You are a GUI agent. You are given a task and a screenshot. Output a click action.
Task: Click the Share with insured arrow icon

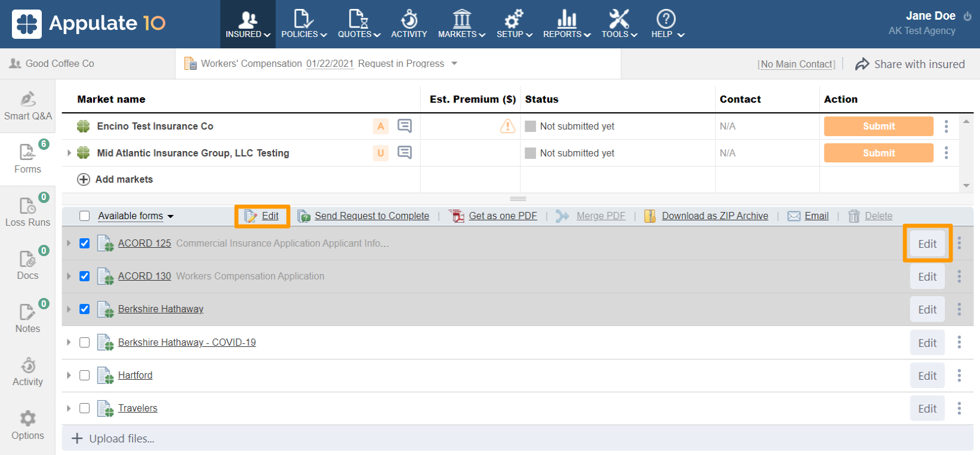862,64
